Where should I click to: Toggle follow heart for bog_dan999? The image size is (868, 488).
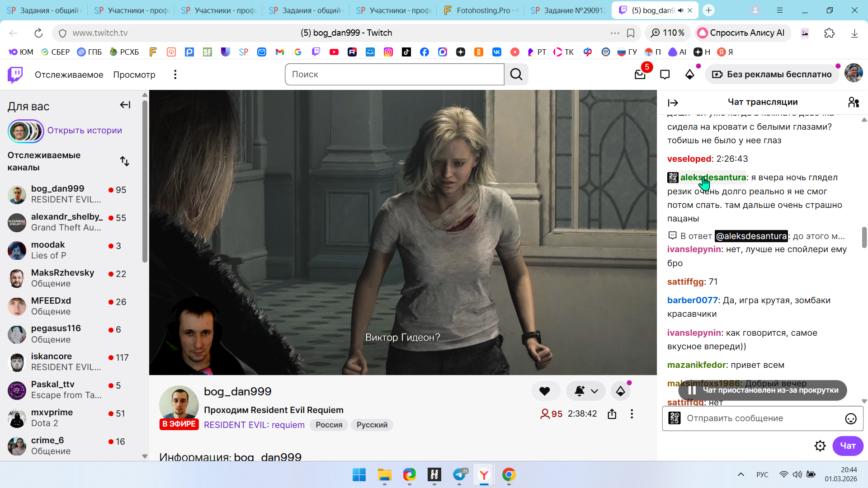coord(545,391)
